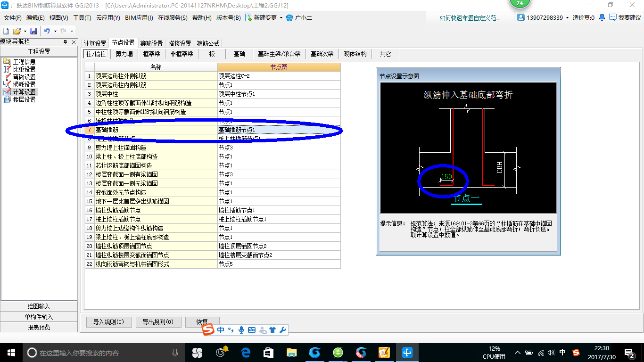Screen dimensions: 644x362
Task: Switch to the 计算设置 tab
Action: 95,43
